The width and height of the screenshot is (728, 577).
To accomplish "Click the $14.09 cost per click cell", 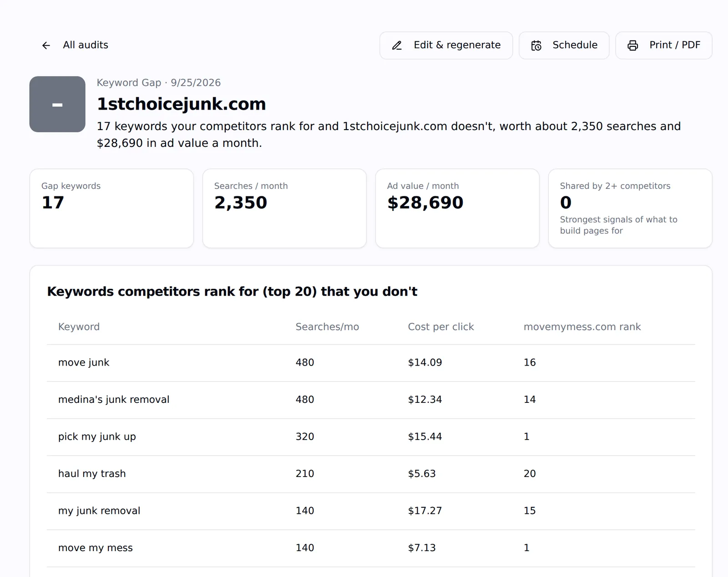I will click(x=425, y=363).
